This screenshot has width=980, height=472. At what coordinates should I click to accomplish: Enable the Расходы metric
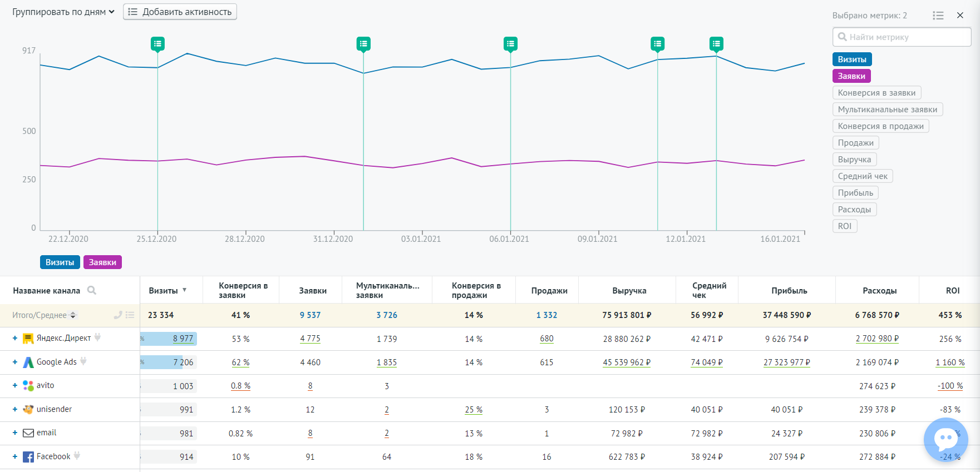click(x=854, y=210)
